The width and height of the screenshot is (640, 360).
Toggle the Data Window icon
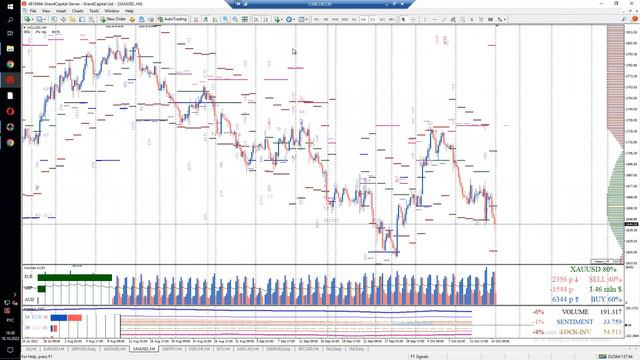[x=64, y=19]
